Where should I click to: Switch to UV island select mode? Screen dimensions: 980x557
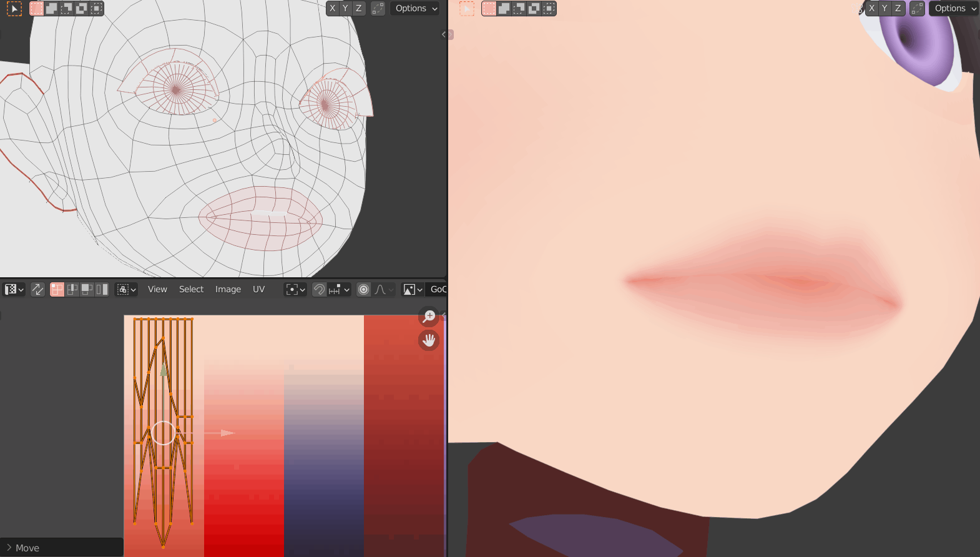tap(102, 290)
